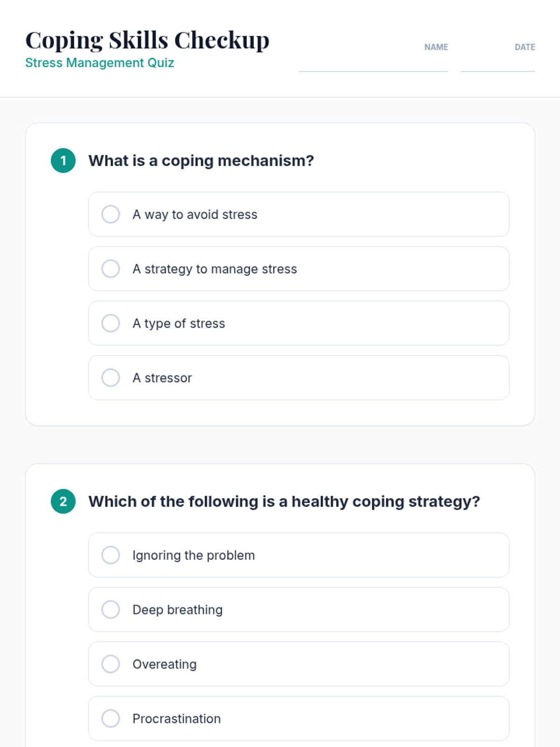Click the 'Coping Skills Checkup' title
Image resolution: width=560 pixels, height=747 pixels.
tap(147, 40)
